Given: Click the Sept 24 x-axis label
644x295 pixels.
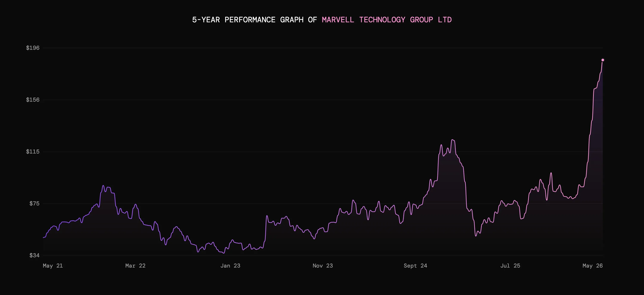Looking at the screenshot, I should [415, 266].
